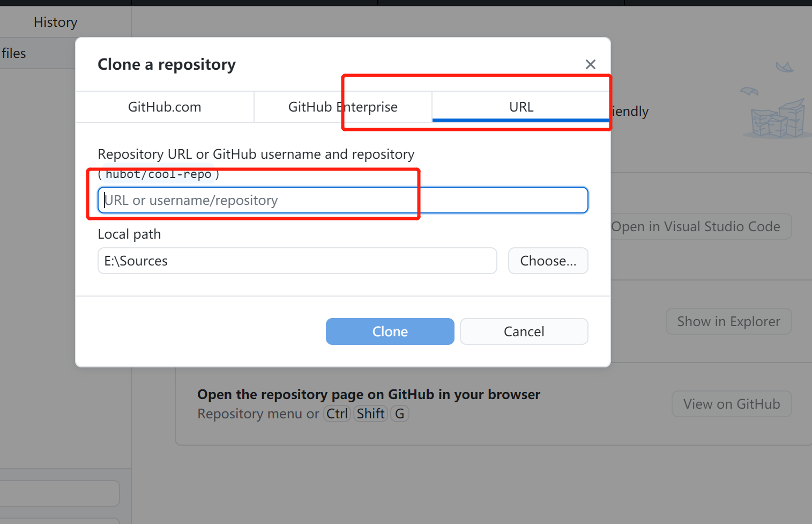812x524 pixels.
Task: Click the hubot/cool-repo example text
Action: click(158, 174)
